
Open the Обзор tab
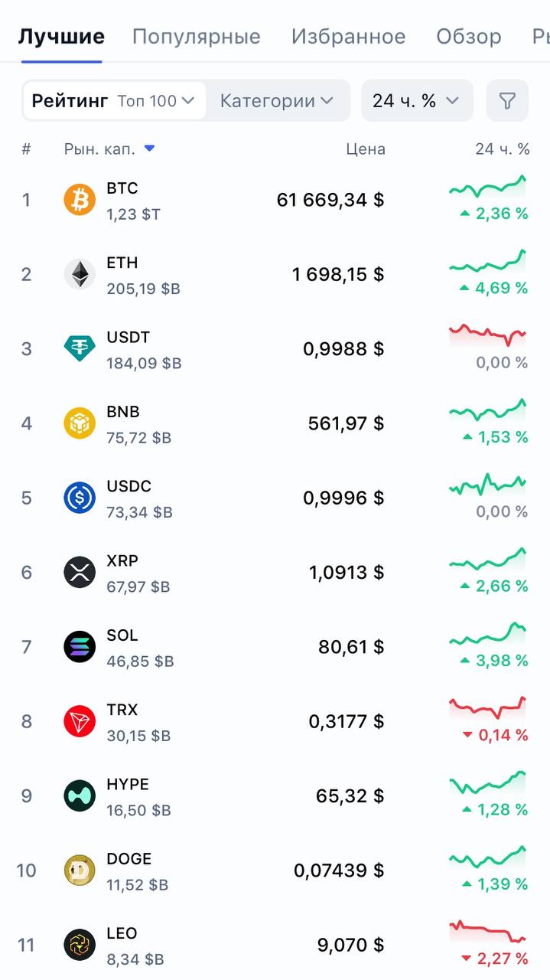(x=469, y=36)
